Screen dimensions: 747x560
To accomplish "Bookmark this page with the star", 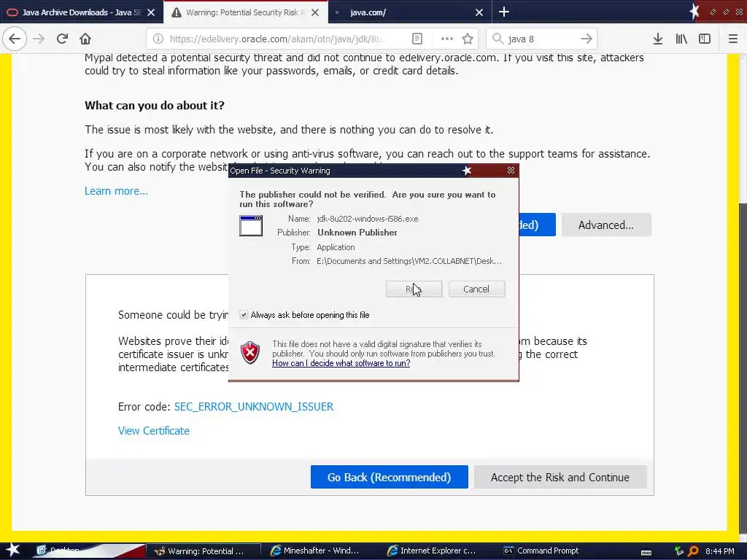I will click(468, 39).
